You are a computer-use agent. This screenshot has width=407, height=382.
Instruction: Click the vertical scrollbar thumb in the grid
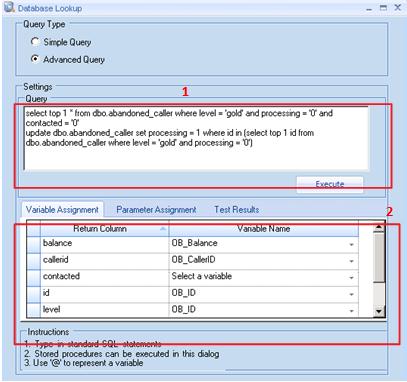point(379,258)
